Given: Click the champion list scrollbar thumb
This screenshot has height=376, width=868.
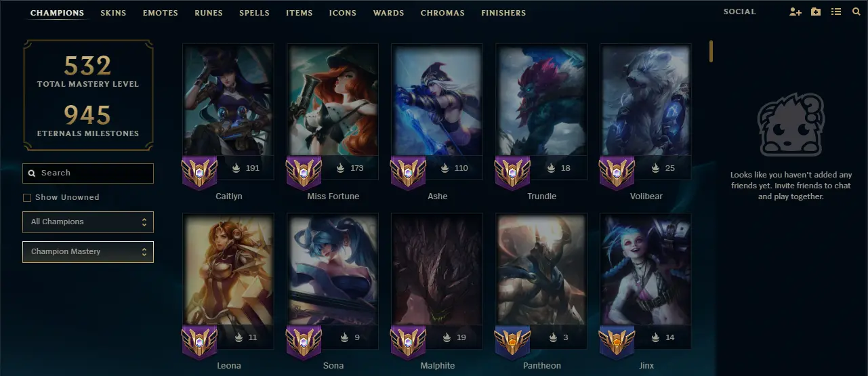Looking at the screenshot, I should [711, 51].
